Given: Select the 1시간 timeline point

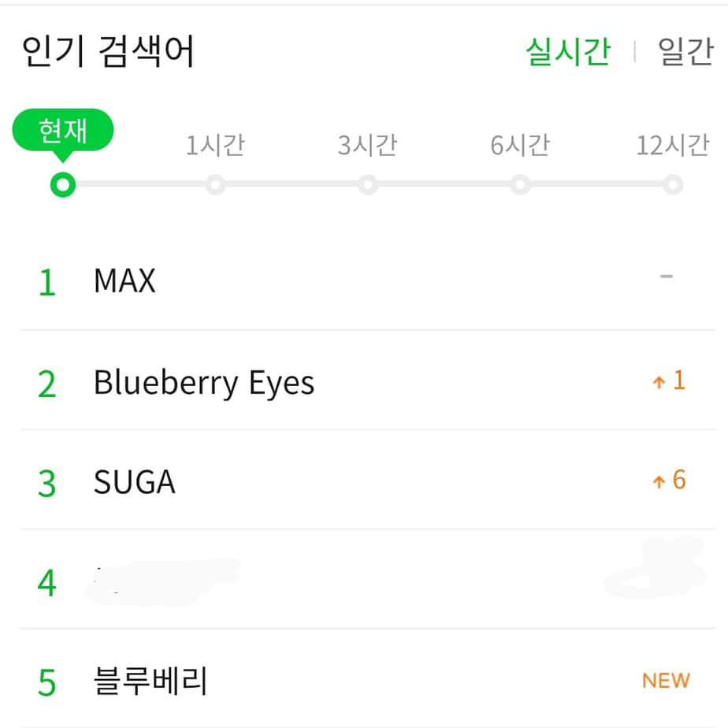Looking at the screenshot, I should pyautogui.click(x=214, y=185).
